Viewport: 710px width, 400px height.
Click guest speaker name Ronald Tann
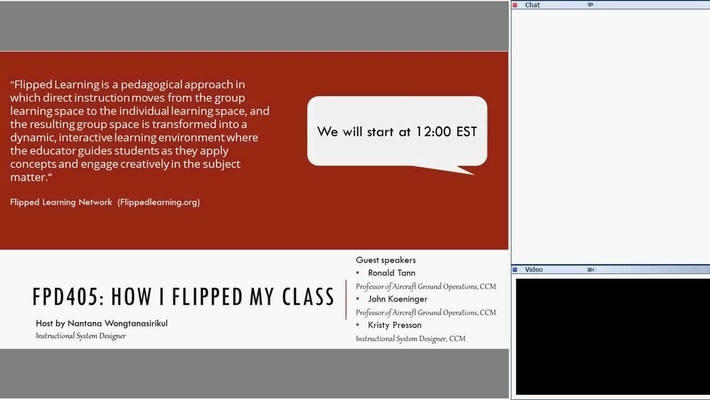click(391, 273)
